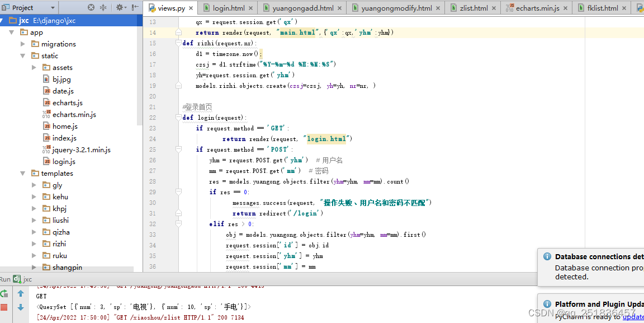Viewport: 644px width, 323px height.
Task: Open the echarts.min.js editor tab
Action: [538, 8]
